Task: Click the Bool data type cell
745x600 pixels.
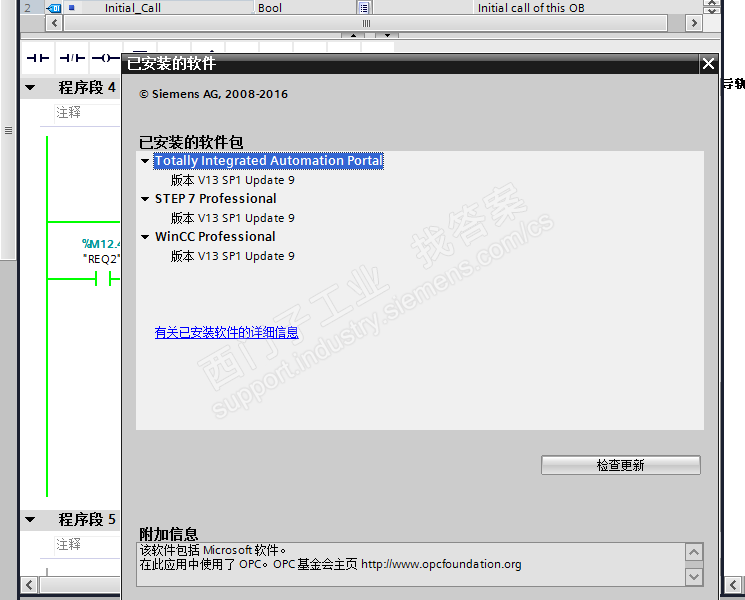Action: point(306,8)
